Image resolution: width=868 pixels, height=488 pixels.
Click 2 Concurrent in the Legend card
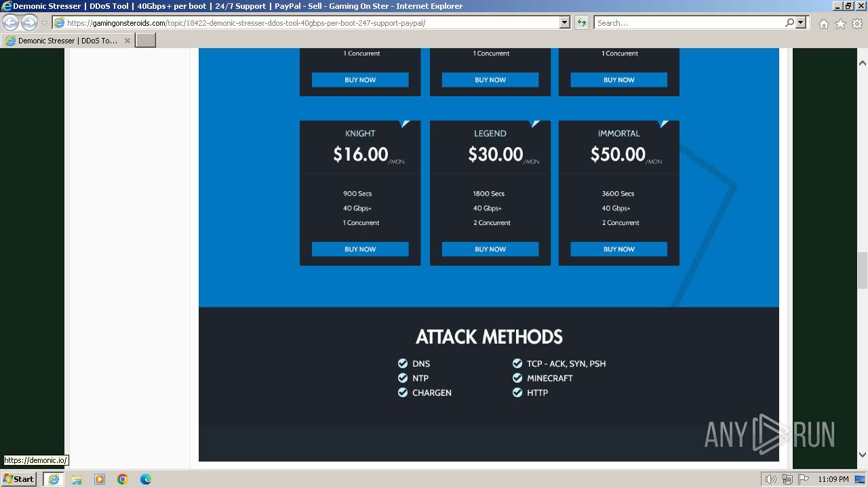[x=492, y=223]
